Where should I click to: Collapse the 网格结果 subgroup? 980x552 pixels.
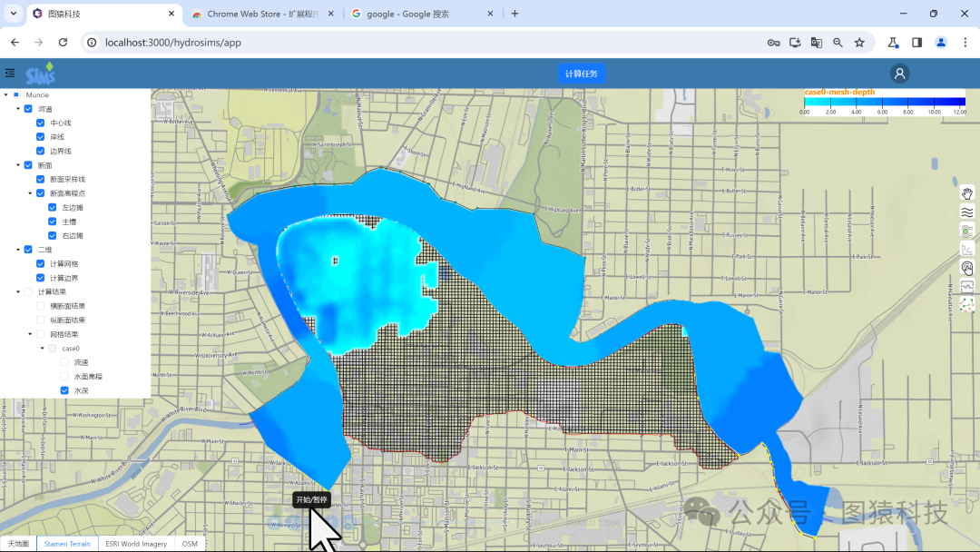(30, 334)
